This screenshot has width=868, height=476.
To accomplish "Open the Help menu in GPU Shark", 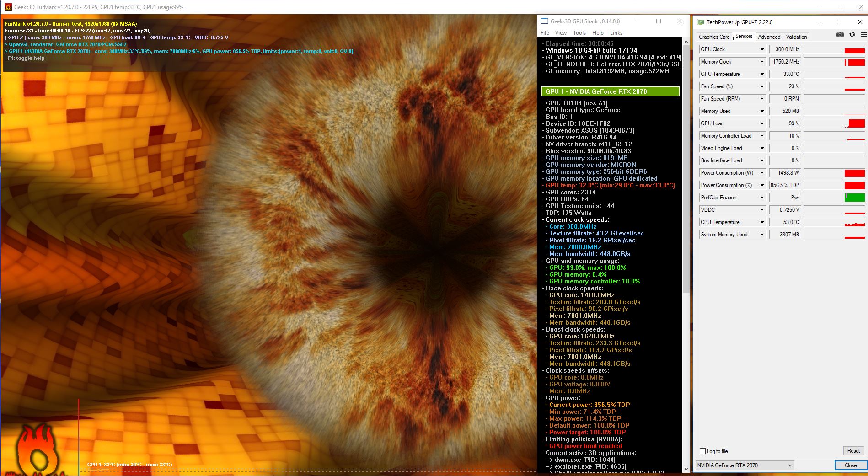I will [598, 33].
